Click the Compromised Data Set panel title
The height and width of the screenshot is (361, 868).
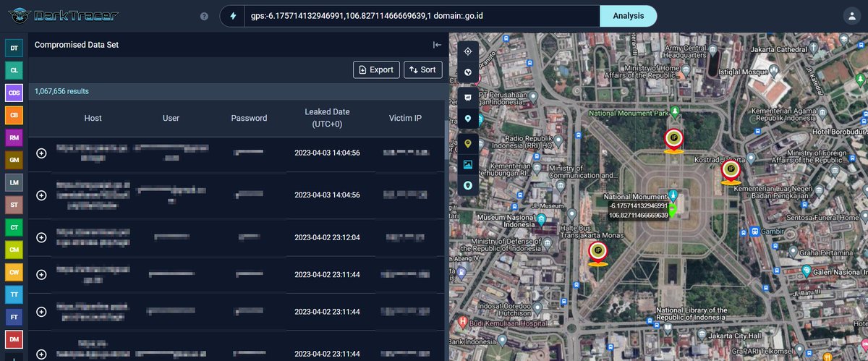(x=76, y=45)
